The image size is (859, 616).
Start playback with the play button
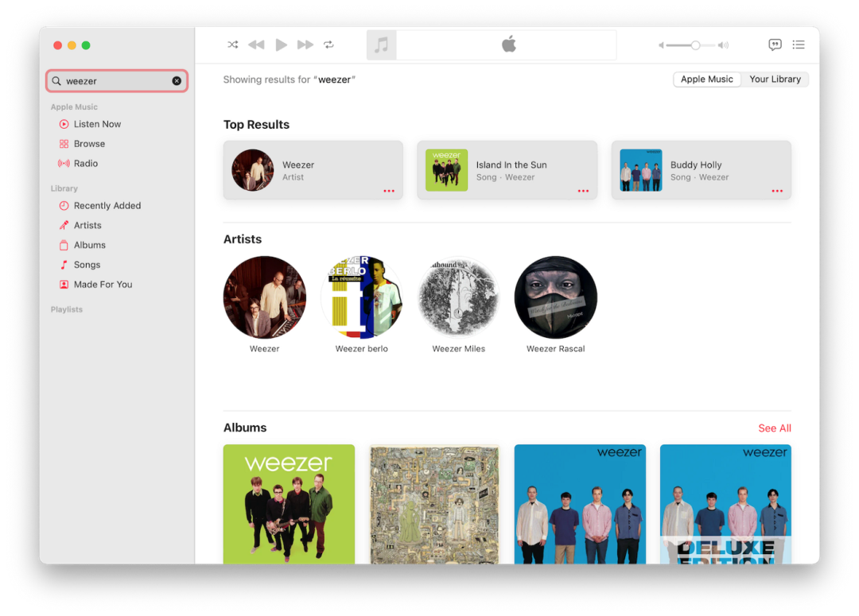281,45
